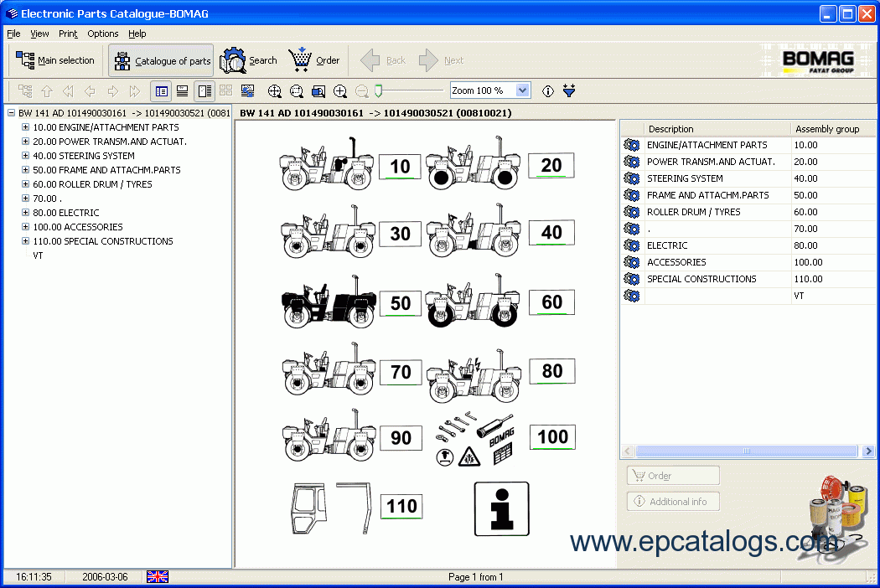Click the next-page right arrow icon
Image resolution: width=880 pixels, height=588 pixels.
pyautogui.click(x=113, y=91)
